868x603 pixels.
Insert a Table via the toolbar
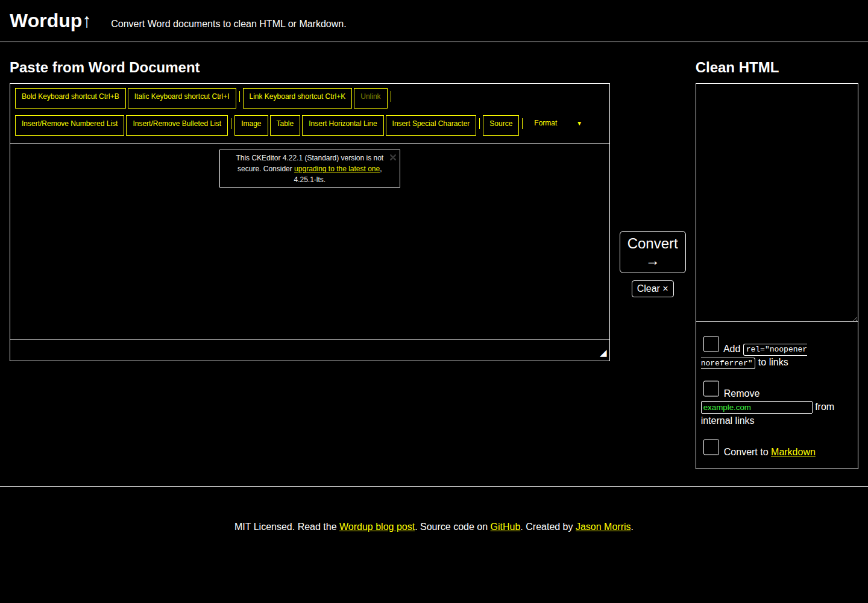point(285,124)
